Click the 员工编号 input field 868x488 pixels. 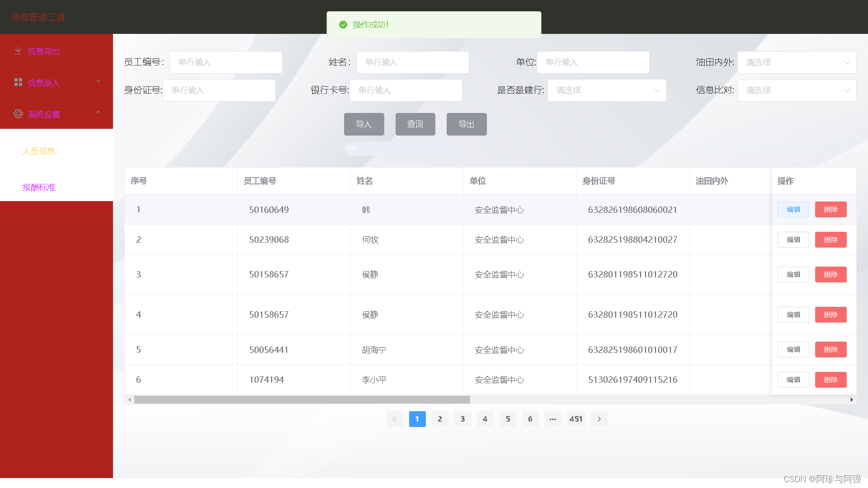(226, 62)
